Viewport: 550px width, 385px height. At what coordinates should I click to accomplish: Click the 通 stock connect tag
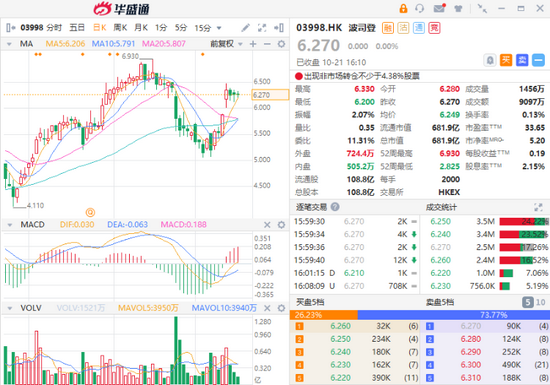point(419,28)
